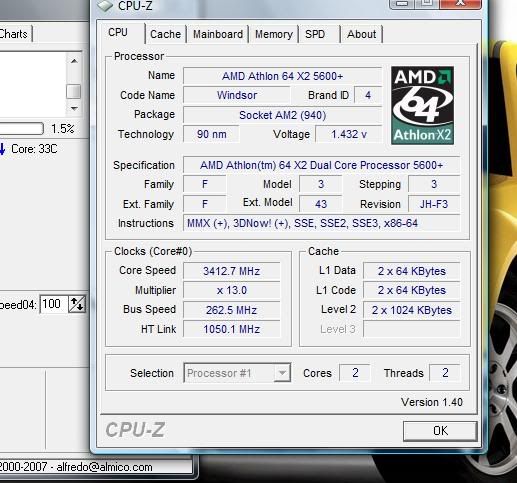Click the scrollbar thumb in background window
517x483 pixels.
click(73, 91)
